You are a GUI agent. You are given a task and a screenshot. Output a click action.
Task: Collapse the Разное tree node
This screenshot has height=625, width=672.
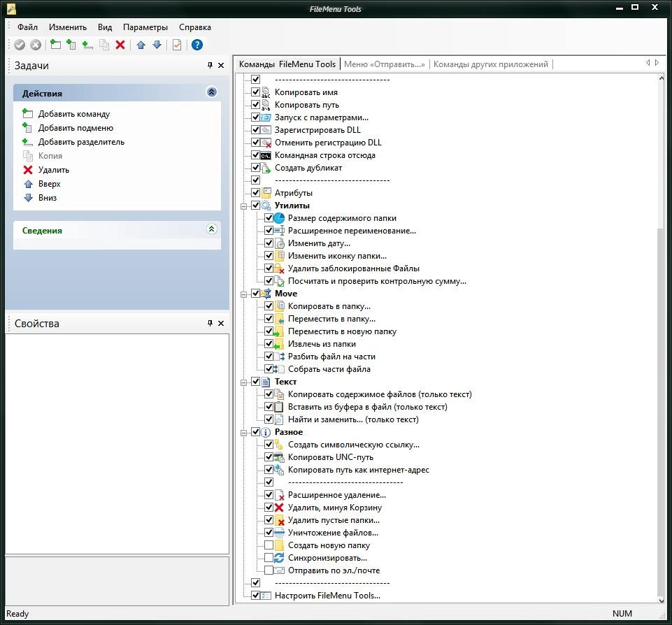click(243, 433)
